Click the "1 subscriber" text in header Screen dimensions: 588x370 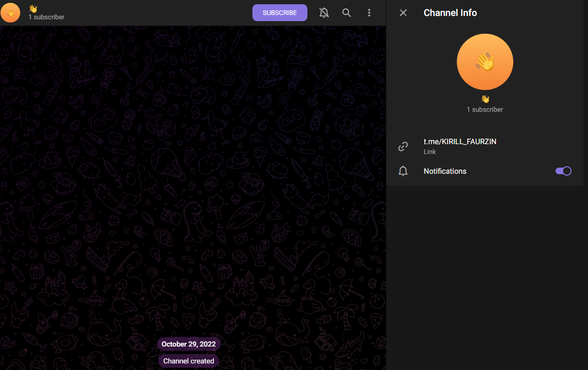pos(47,17)
